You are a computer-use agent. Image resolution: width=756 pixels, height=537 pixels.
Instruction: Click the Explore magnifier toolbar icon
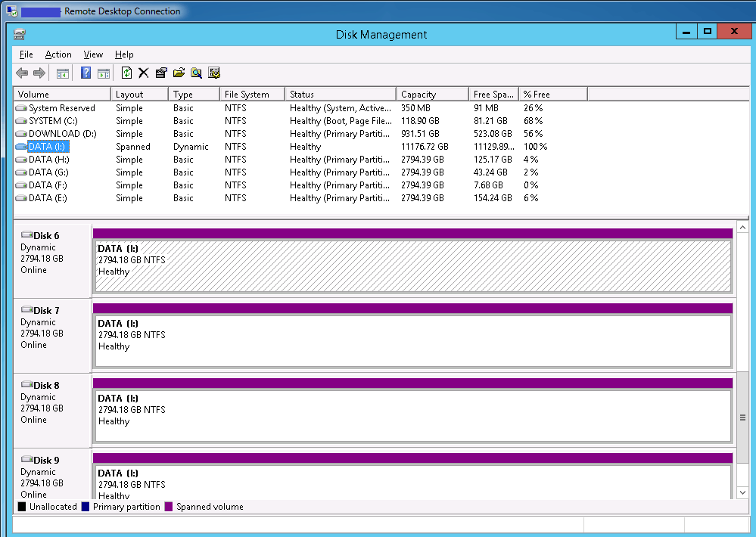click(197, 73)
